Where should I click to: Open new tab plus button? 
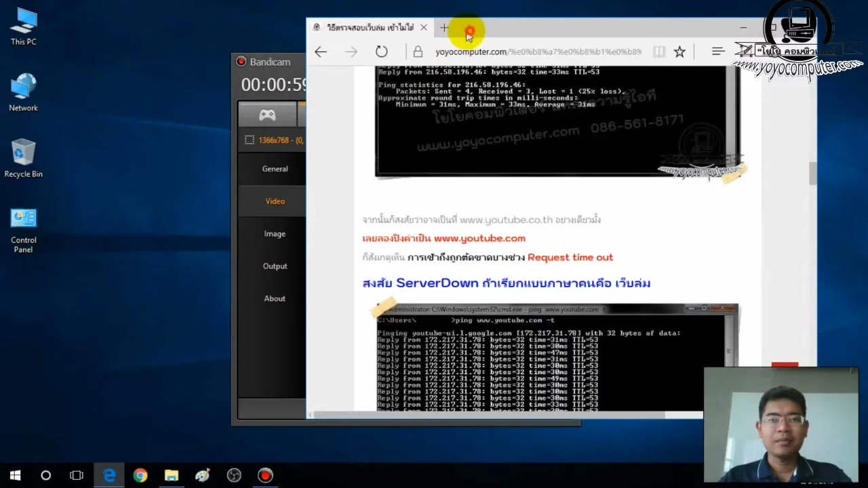(444, 28)
